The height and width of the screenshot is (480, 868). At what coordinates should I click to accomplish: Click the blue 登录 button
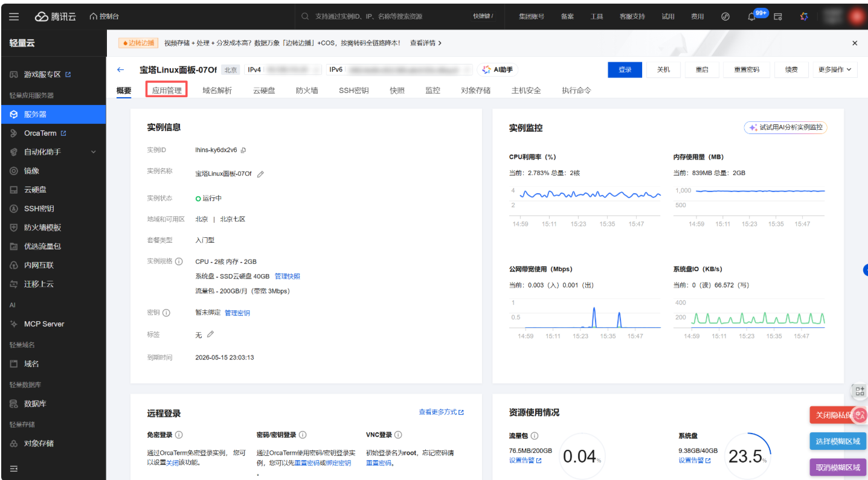point(625,70)
